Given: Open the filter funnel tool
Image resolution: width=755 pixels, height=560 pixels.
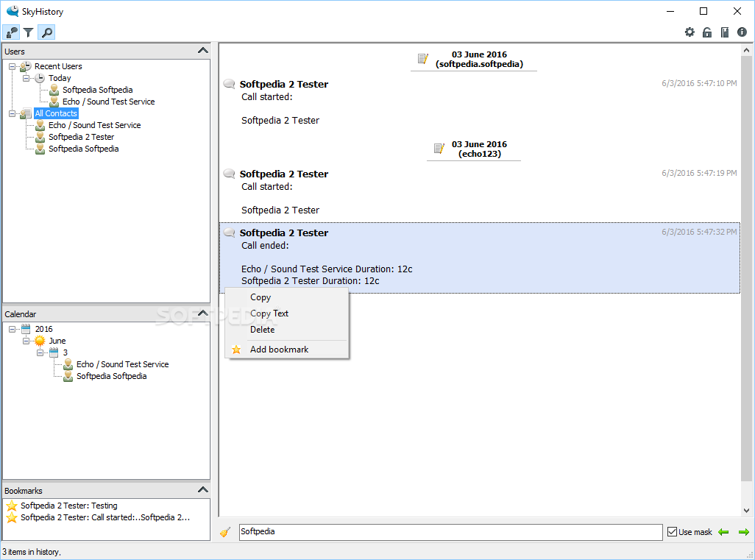Looking at the screenshot, I should pyautogui.click(x=29, y=32).
